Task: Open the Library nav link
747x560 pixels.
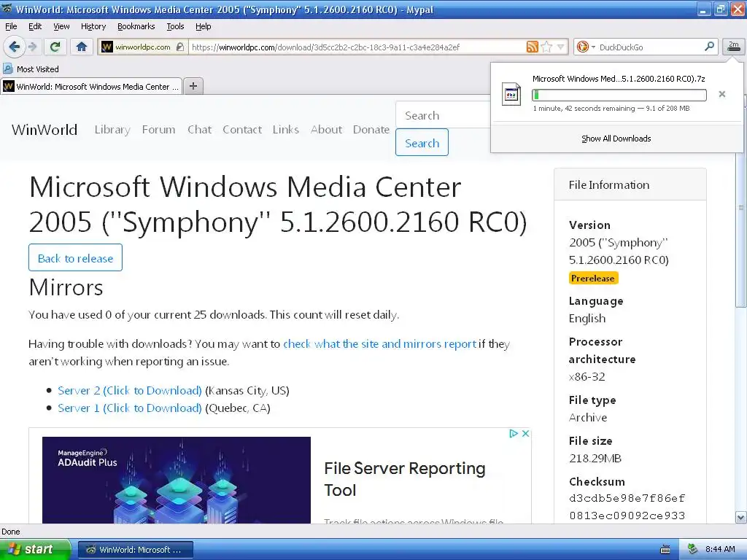Action: tap(112, 130)
